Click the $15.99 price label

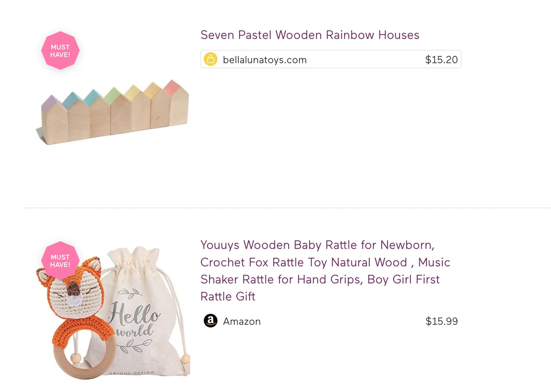(x=442, y=321)
